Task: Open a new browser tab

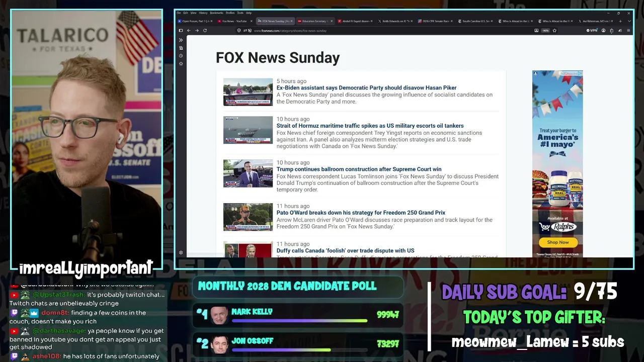Action: pos(620,21)
